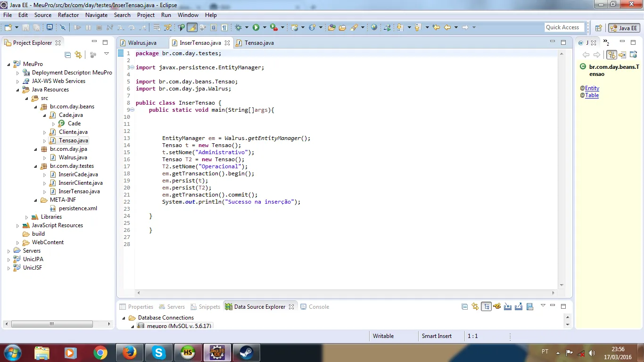Open the Refactor menu
The width and height of the screenshot is (644, 362).
[x=68, y=15]
